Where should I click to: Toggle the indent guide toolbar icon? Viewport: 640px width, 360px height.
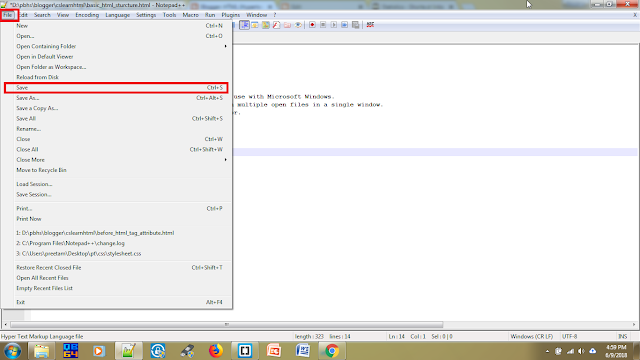(x=244, y=25)
